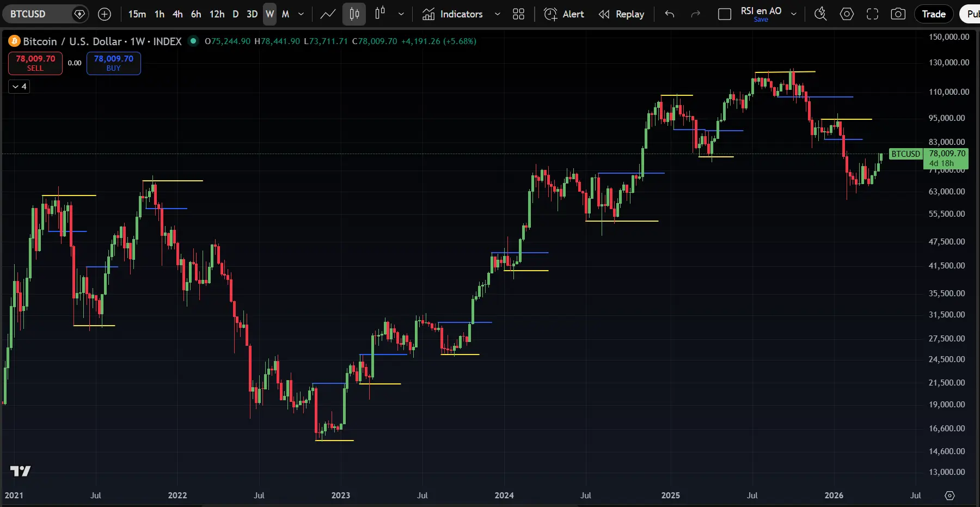Screen dimensions: 980x507
Task: Open the RSI en AO layout dropdown
Action: (794, 14)
